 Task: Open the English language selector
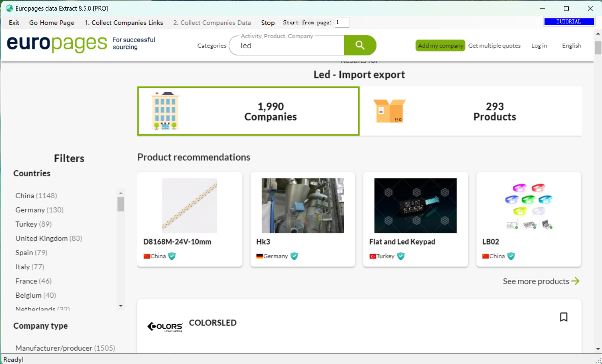pyautogui.click(x=571, y=45)
